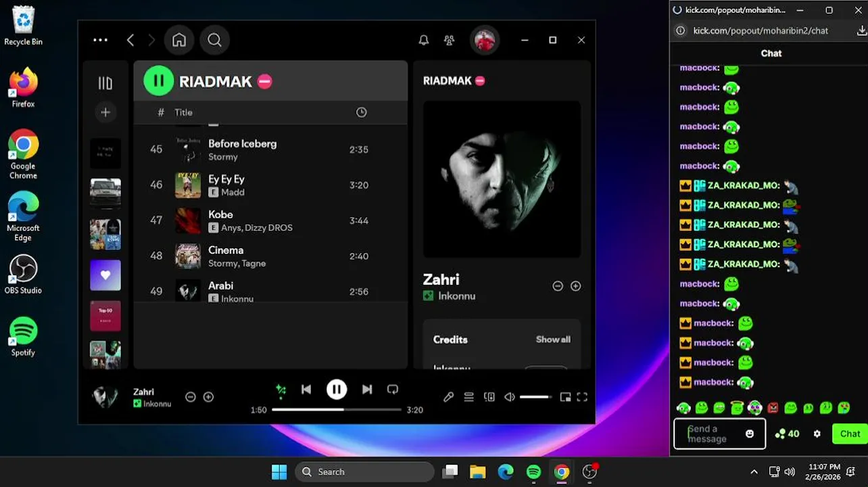The height and width of the screenshot is (487, 868).
Task: Click the Kobe album cover thumbnail
Action: click(x=188, y=221)
